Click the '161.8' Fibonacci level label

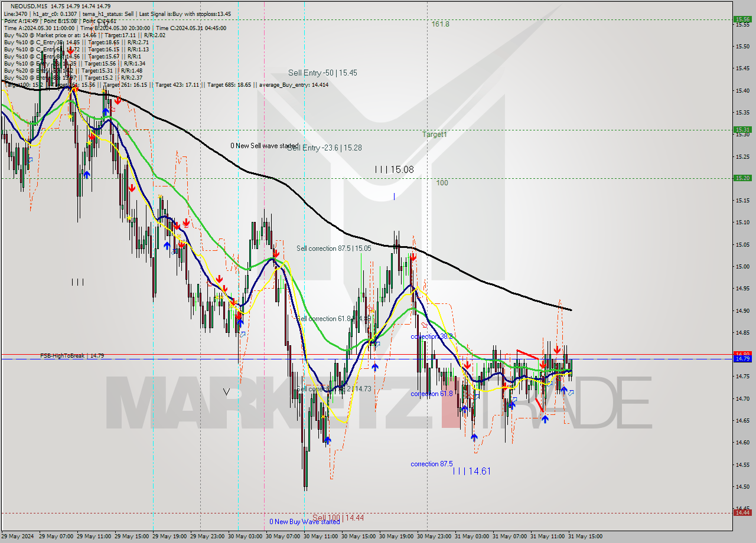point(440,24)
